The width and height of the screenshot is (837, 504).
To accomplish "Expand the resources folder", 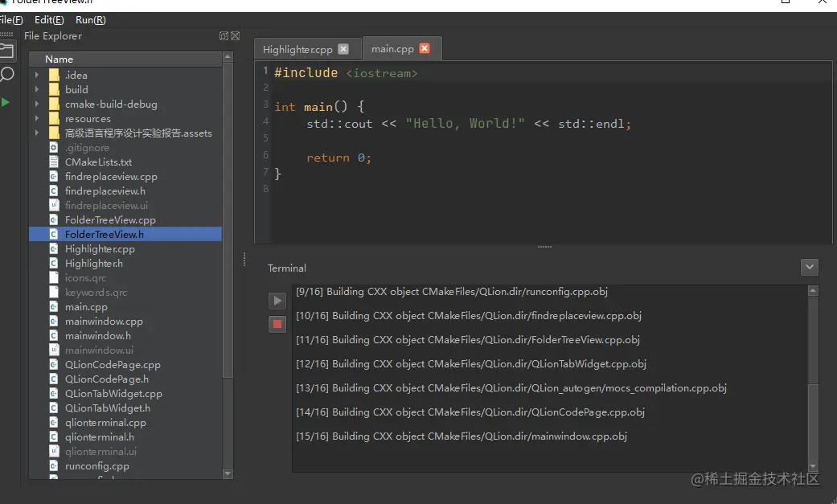I will (x=37, y=118).
